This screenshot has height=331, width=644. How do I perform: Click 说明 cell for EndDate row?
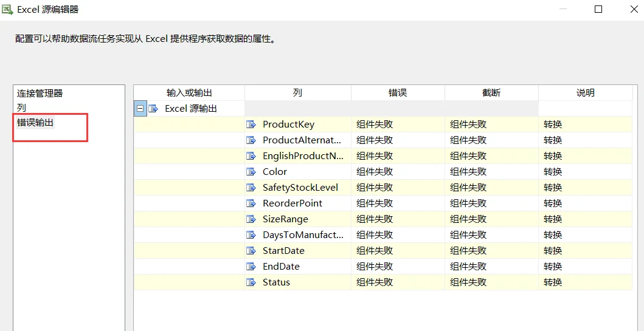[585, 267]
